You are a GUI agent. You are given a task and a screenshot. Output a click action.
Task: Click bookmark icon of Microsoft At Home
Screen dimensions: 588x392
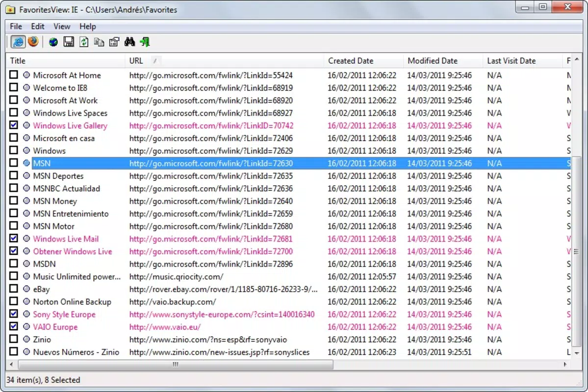26,75
